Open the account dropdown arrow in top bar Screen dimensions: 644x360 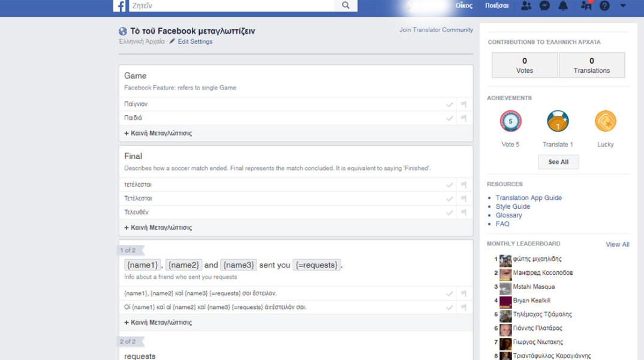point(623,6)
